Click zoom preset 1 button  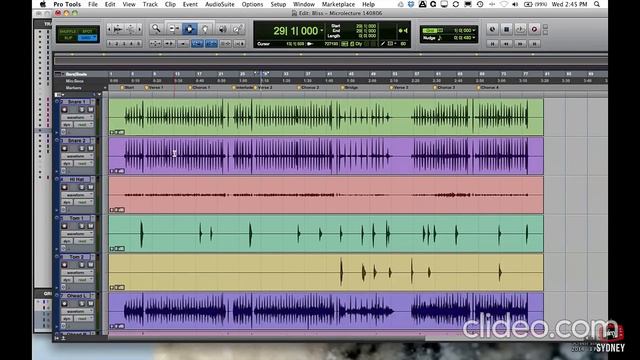click(x=110, y=44)
